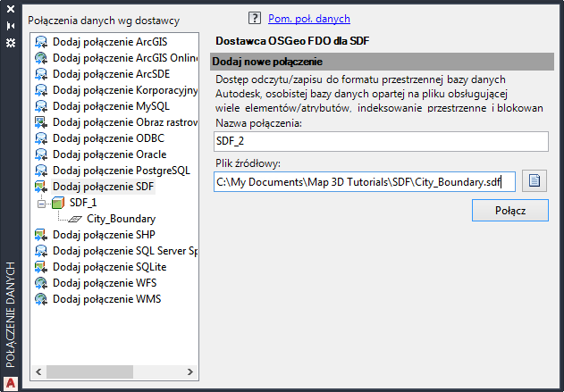The height and width of the screenshot is (392, 564).
Task: Click the SQLite connection icon
Action: pos(41,267)
